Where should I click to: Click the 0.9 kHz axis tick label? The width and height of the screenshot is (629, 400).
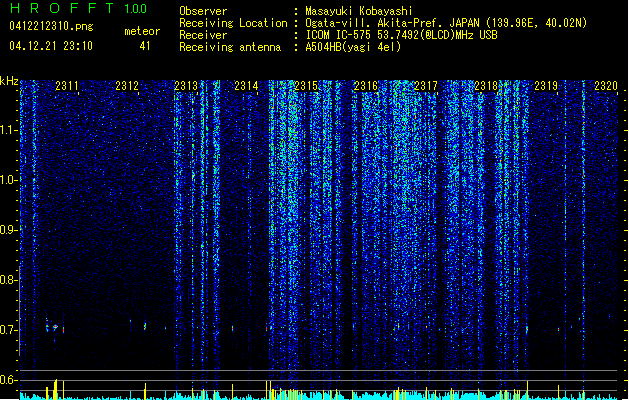(x=8, y=230)
